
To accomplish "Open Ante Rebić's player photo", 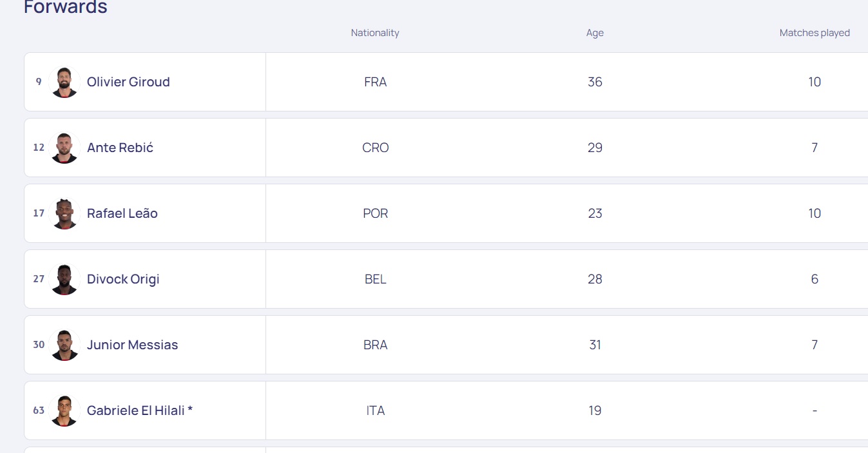I will [64, 148].
